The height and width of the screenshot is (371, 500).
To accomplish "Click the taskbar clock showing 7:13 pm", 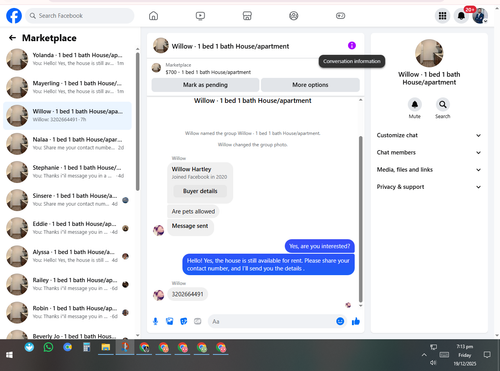I will click(x=465, y=355).
